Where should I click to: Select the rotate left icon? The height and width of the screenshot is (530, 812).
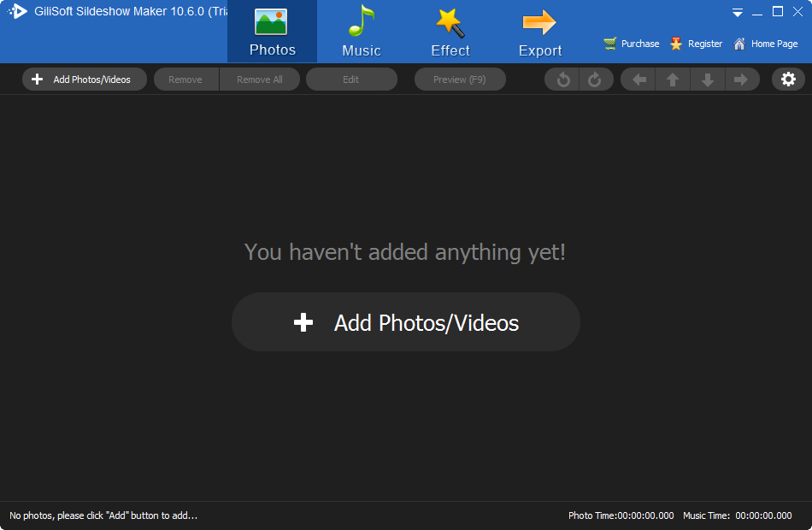click(x=562, y=79)
